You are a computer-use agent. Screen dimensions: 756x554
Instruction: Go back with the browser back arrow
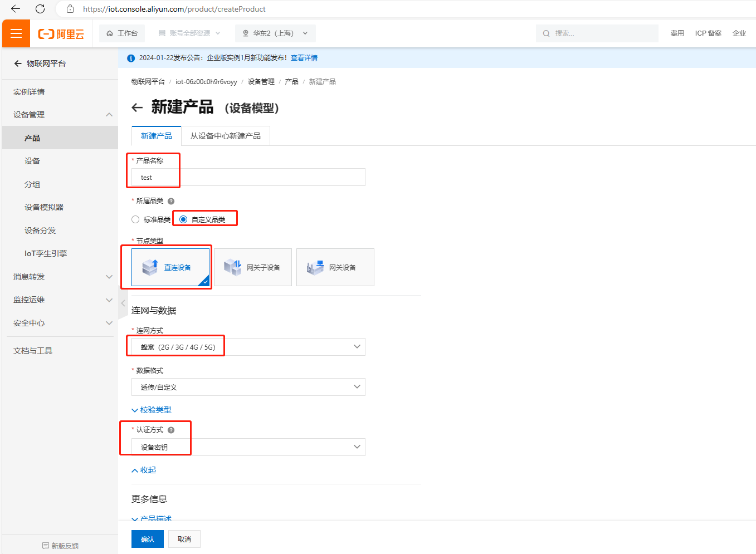coord(16,9)
